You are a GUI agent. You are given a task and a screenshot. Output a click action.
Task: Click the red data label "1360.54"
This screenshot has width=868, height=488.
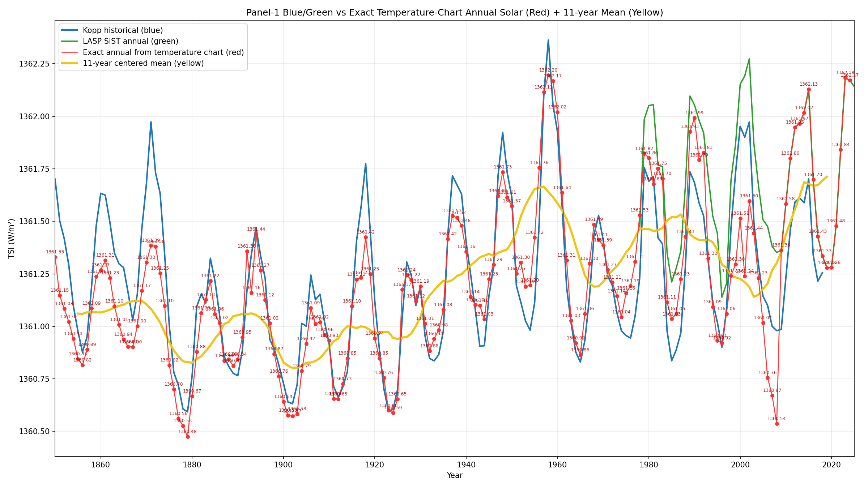coord(776,419)
